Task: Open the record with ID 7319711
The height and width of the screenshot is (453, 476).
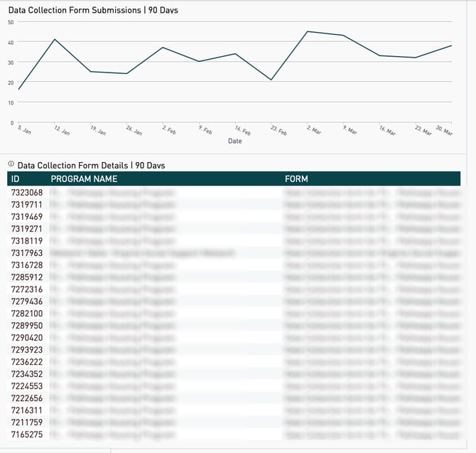Action: [x=27, y=205]
